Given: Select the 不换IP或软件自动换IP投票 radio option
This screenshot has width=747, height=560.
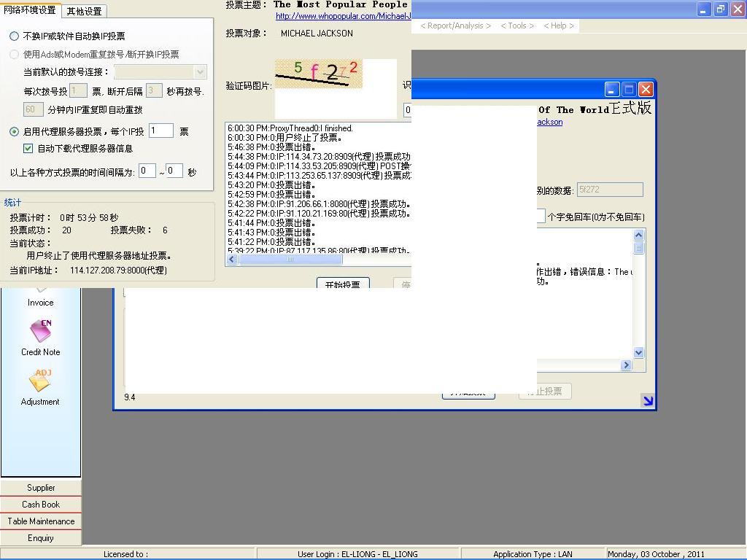Looking at the screenshot, I should pyautogui.click(x=14, y=36).
